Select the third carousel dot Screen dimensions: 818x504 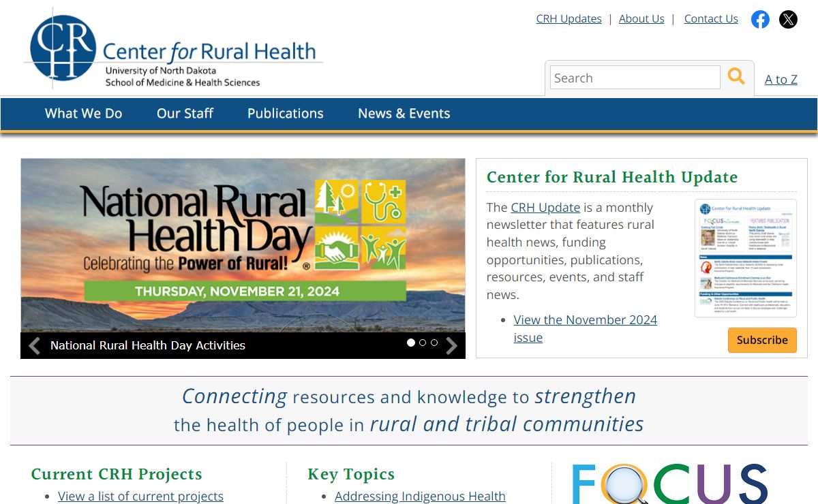click(x=434, y=343)
